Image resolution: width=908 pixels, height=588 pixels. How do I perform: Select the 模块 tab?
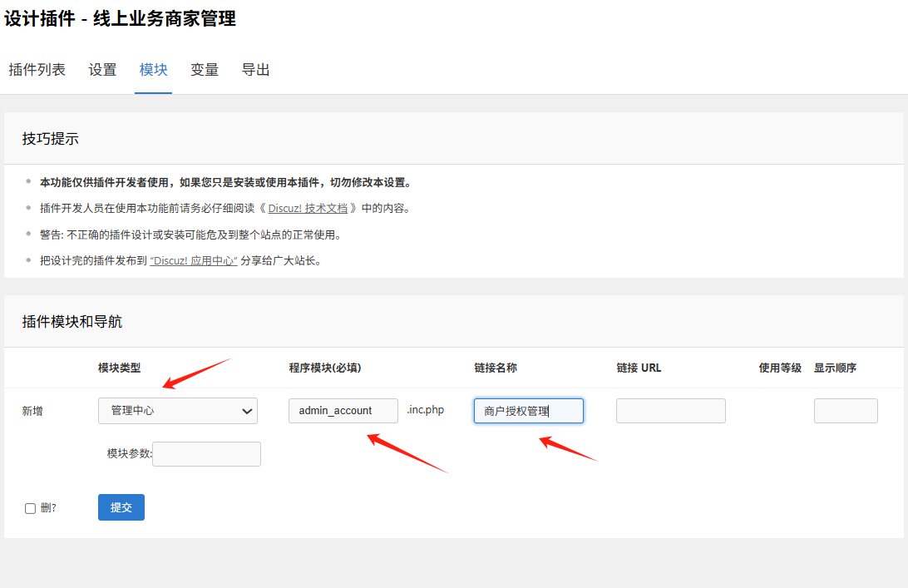pyautogui.click(x=153, y=70)
